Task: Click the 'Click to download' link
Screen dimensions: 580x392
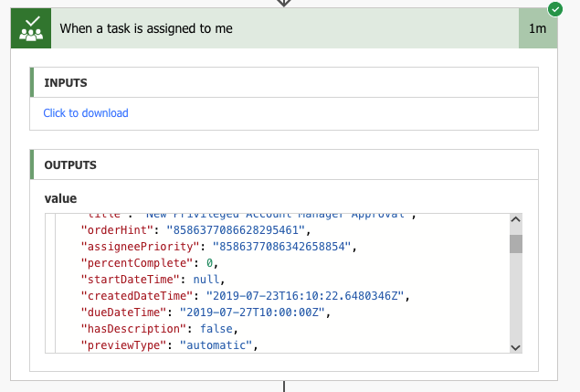Action: pyautogui.click(x=86, y=113)
